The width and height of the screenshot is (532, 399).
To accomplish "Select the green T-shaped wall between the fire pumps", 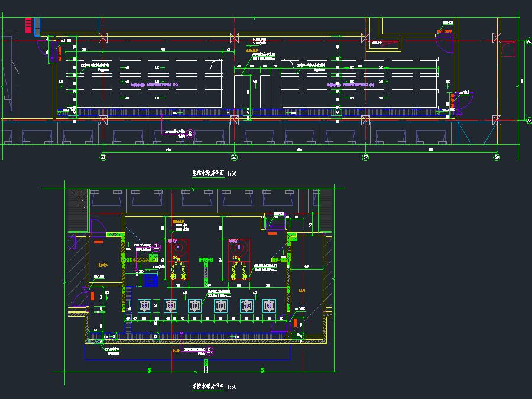I will tap(206, 273).
